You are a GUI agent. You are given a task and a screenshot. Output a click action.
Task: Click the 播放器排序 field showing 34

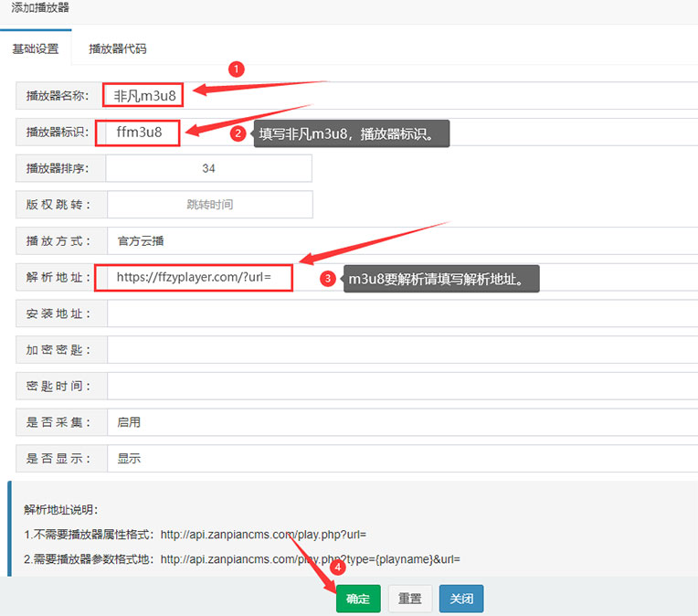tap(209, 168)
